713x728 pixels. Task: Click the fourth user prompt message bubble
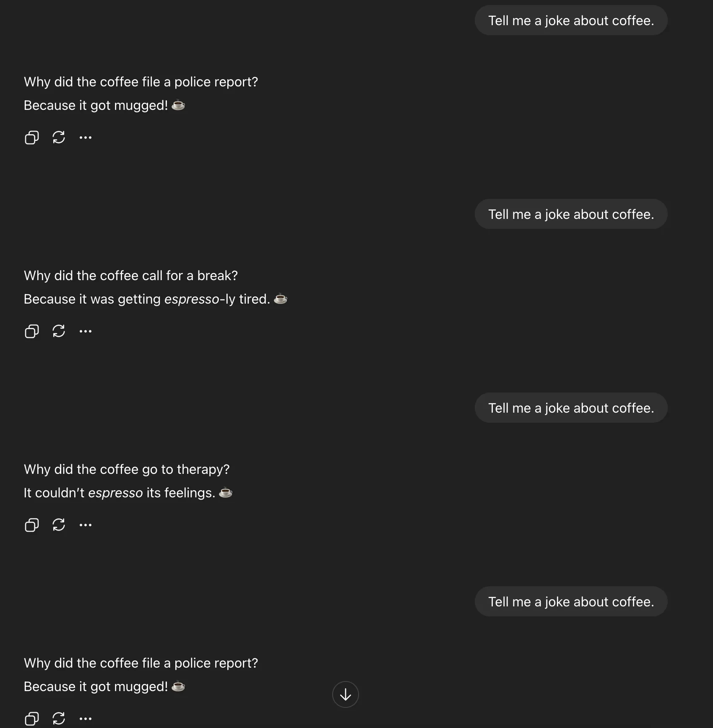[571, 602]
